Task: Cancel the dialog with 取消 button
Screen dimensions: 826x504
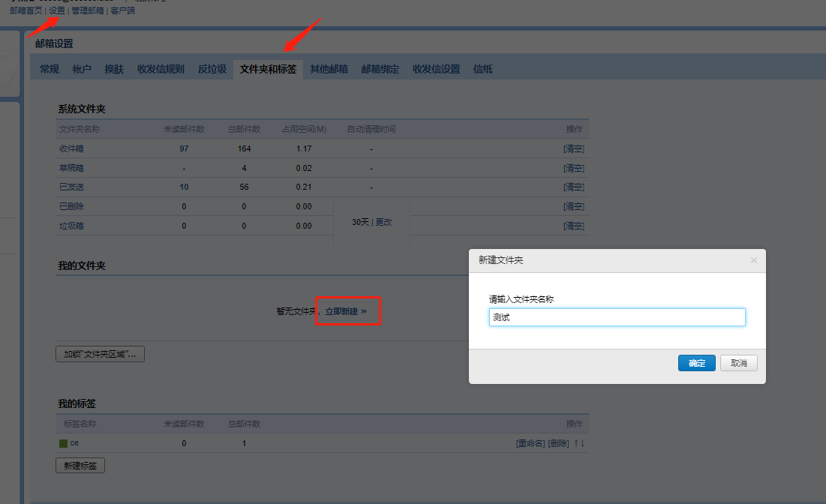Action: point(738,363)
